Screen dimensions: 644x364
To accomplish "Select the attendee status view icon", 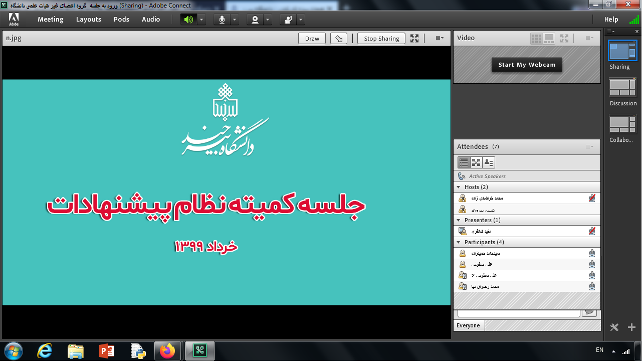I will pyautogui.click(x=489, y=162).
